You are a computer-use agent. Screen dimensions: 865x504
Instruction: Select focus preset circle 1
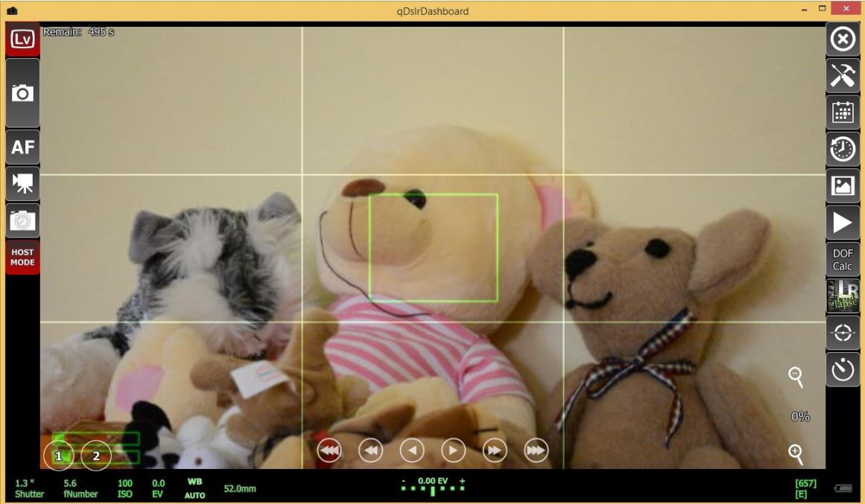[x=59, y=455]
